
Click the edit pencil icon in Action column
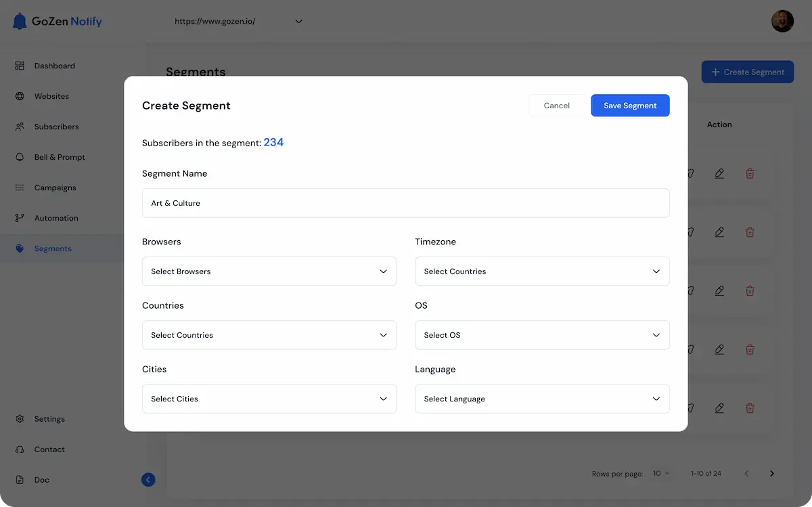point(719,173)
